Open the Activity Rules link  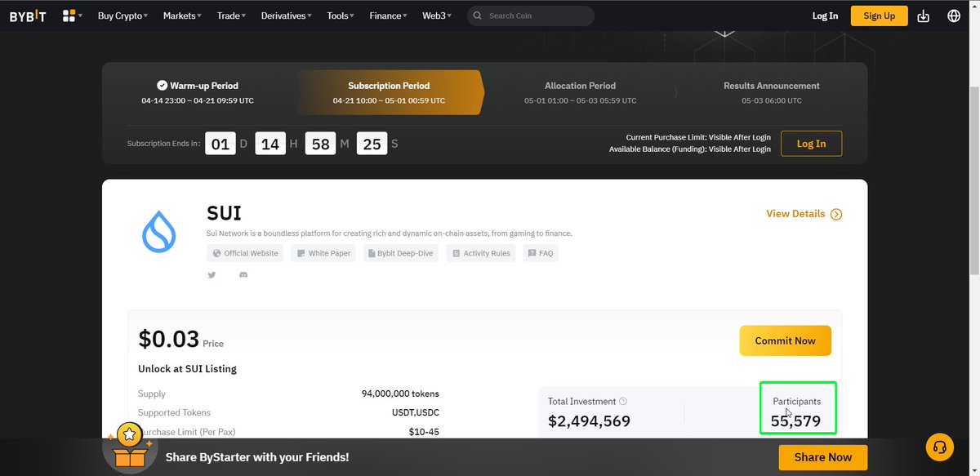pyautogui.click(x=481, y=253)
